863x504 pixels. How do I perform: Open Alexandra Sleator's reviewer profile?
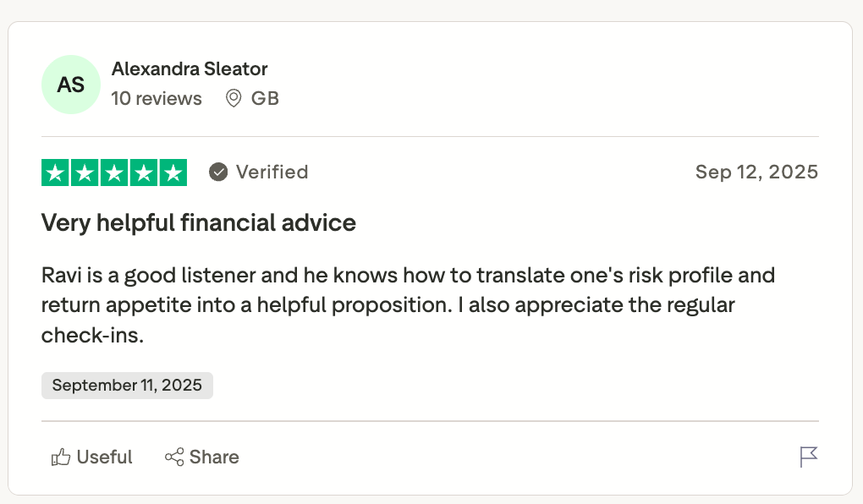pyautogui.click(x=190, y=68)
